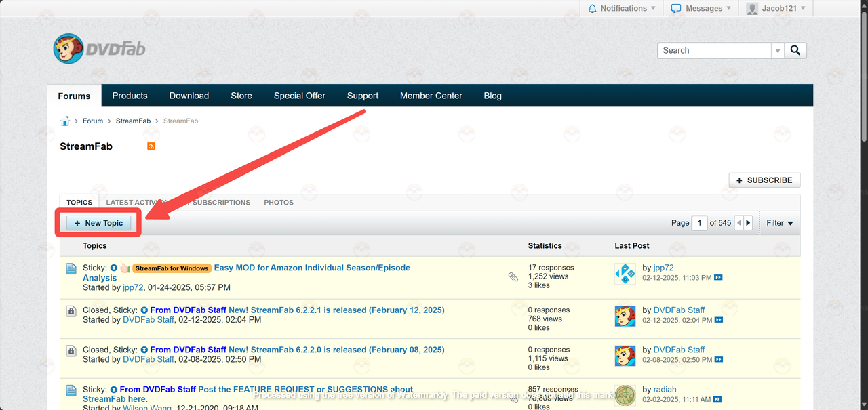
Task: Click the radiah user avatar
Action: point(625,395)
